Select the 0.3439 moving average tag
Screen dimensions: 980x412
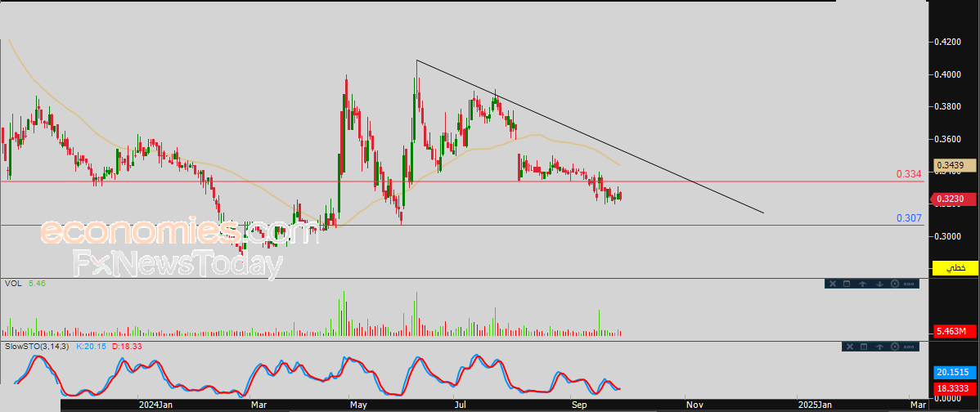point(955,165)
